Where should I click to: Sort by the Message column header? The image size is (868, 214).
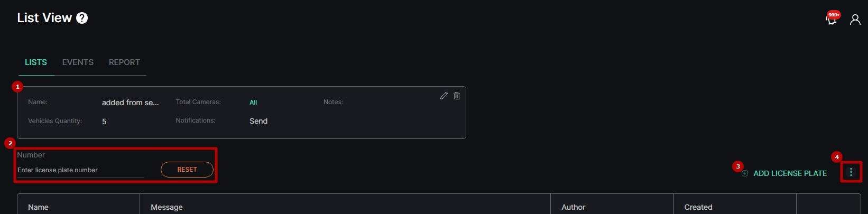(x=167, y=207)
